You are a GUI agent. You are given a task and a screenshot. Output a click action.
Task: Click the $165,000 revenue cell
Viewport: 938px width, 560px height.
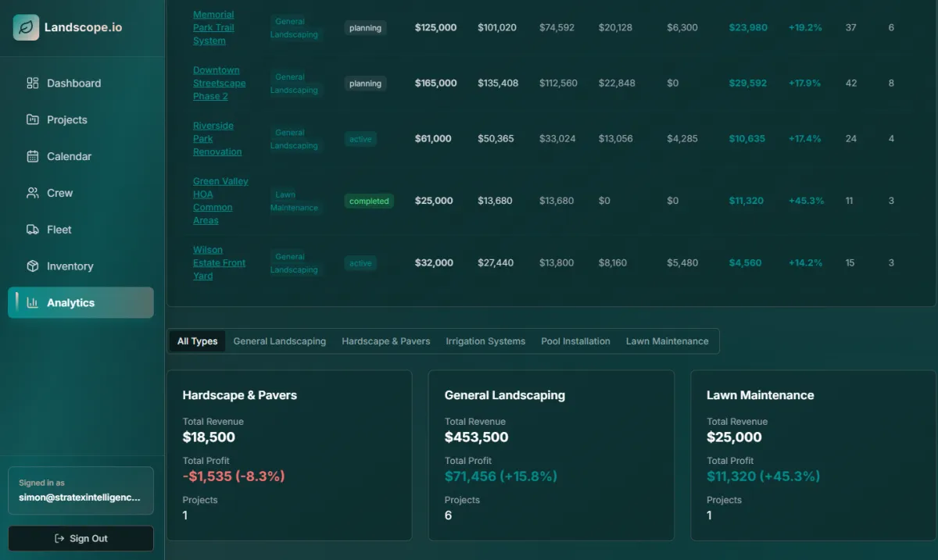tap(435, 83)
